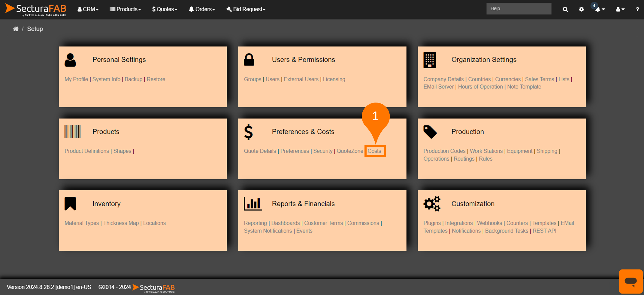Click the Help search field
Screen dimensions: 644x295
pos(519,9)
